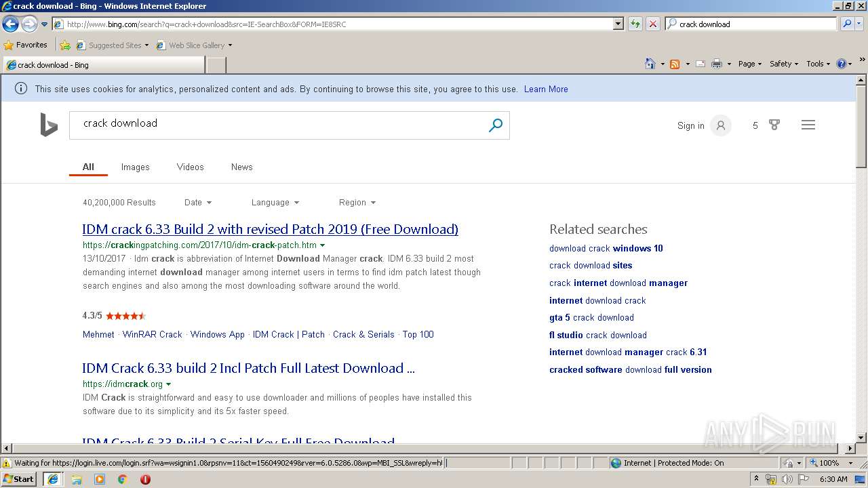Submit search with Bing magnifier icon
This screenshot has height=488, width=868.
[x=496, y=125]
